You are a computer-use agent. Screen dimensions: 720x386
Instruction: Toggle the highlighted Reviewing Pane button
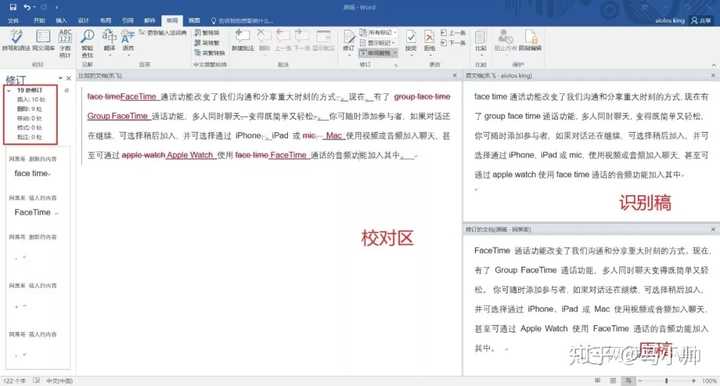378,53
